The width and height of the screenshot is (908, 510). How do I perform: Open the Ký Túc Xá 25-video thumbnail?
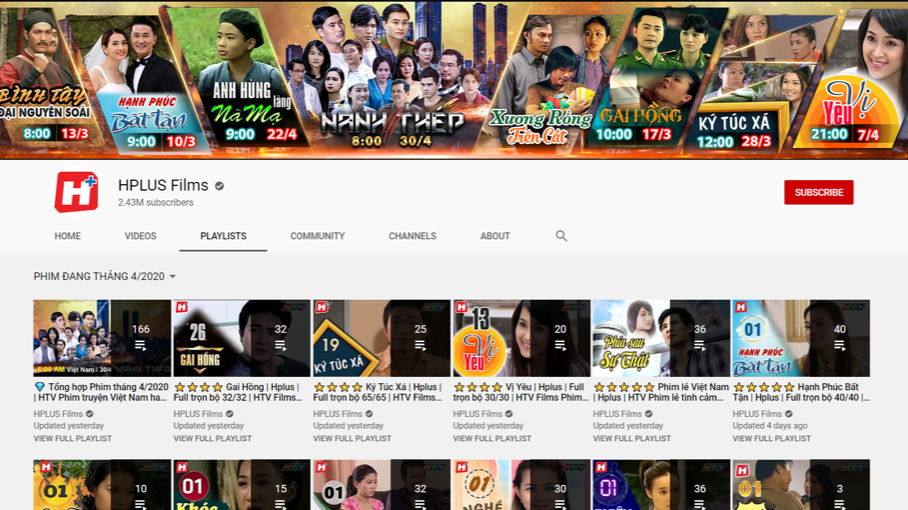pos(382,338)
